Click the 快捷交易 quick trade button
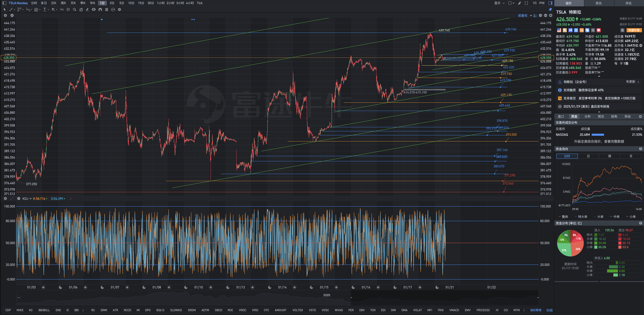 634,30
